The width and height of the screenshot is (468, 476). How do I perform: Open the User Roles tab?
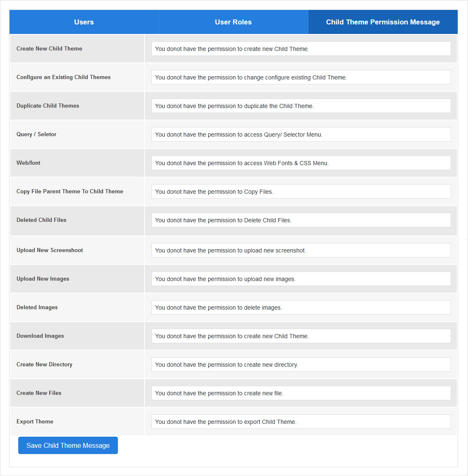[233, 22]
